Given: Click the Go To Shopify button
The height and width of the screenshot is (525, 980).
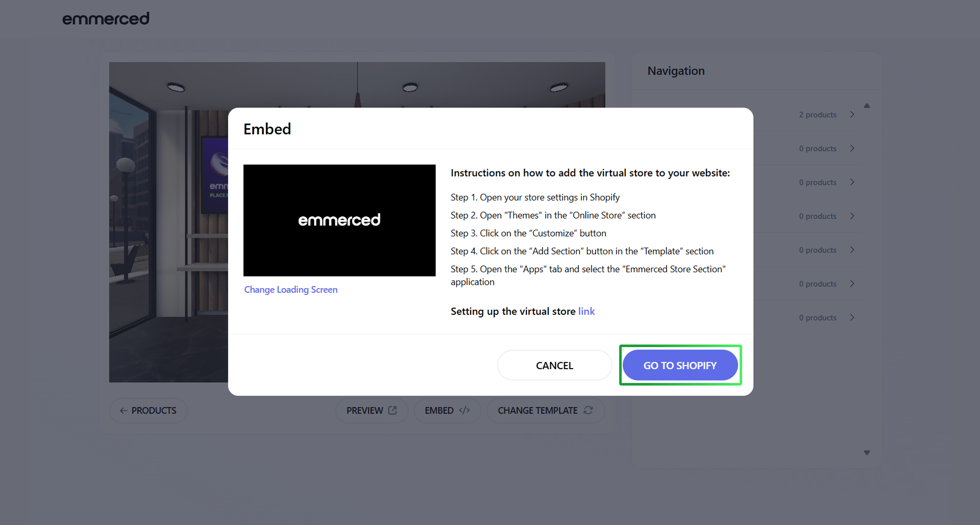Looking at the screenshot, I should coord(680,366).
